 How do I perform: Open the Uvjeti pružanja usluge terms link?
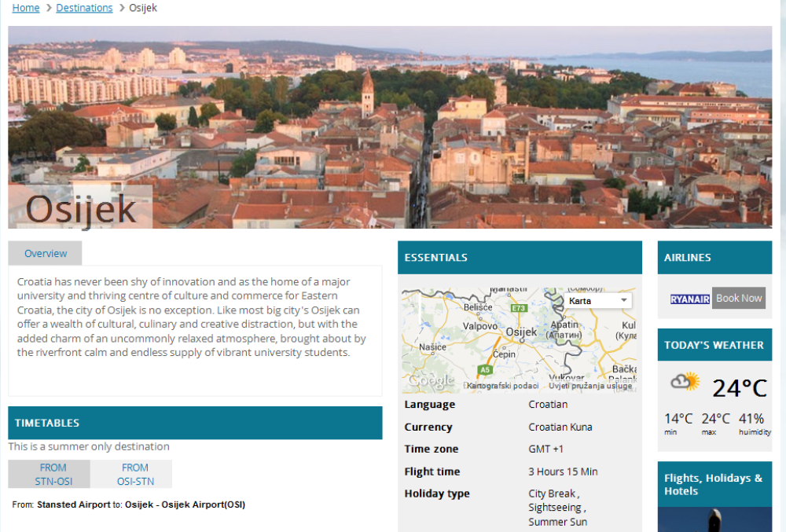pyautogui.click(x=590, y=386)
